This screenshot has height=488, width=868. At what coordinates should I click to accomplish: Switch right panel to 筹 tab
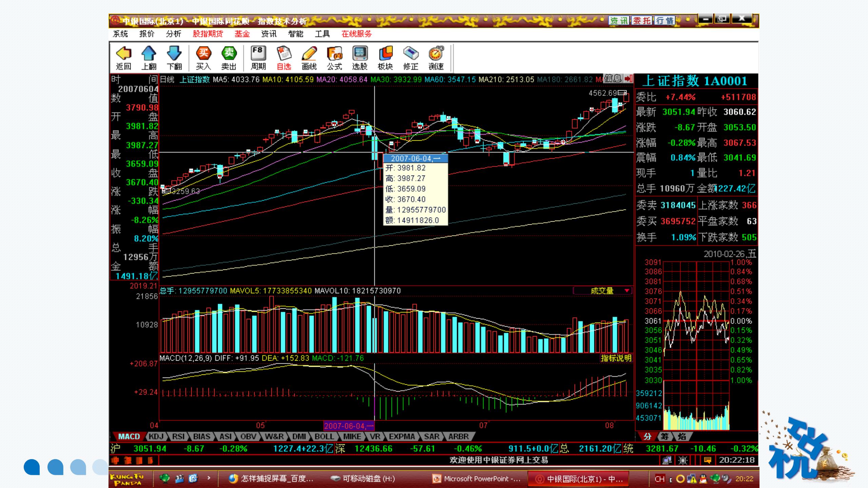tap(665, 436)
